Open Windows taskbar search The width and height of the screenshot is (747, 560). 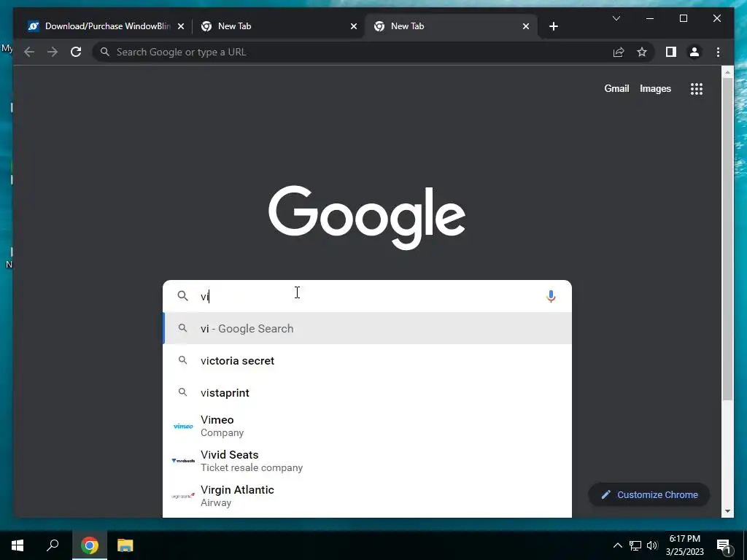coord(53,545)
